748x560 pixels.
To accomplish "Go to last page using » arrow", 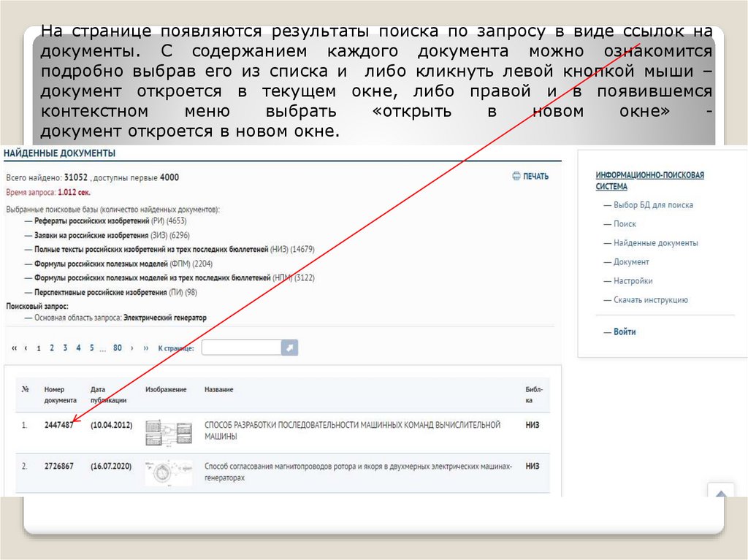I will coord(146,348).
